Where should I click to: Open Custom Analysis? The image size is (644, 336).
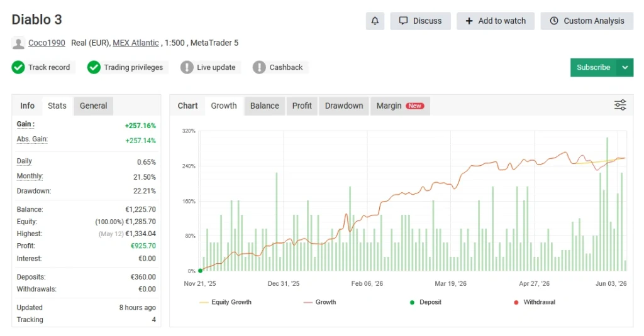click(x=587, y=21)
